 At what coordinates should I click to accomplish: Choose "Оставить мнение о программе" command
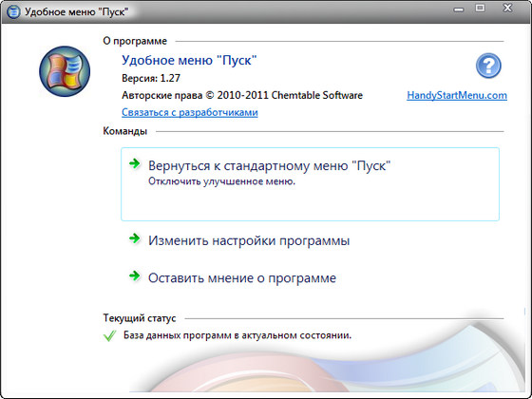(x=242, y=277)
